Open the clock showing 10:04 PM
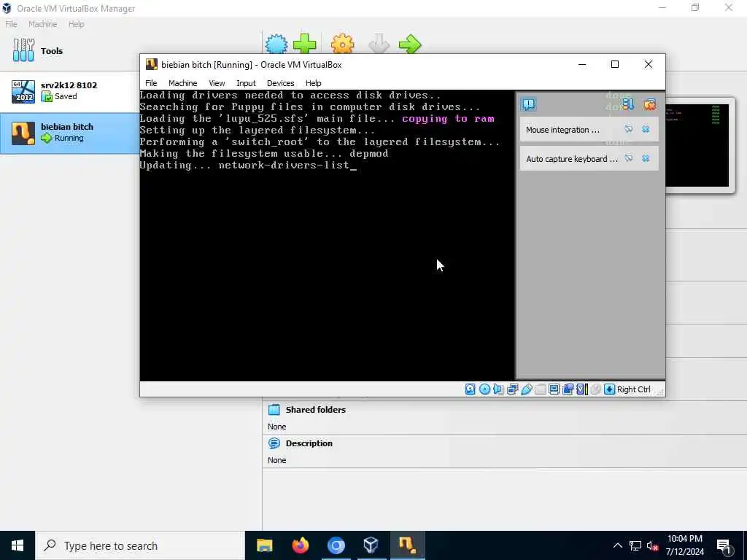The height and width of the screenshot is (560, 747). click(684, 545)
